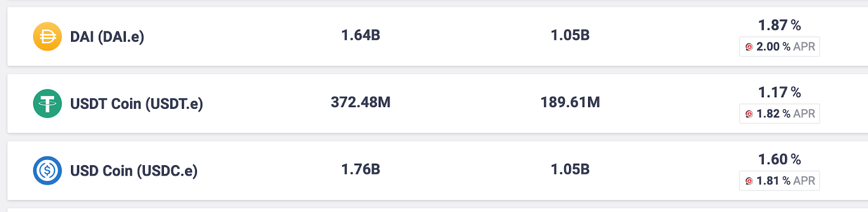This screenshot has height=212, width=868.
Task: Open the DAI (DAI.e) market name
Action: [x=107, y=37]
